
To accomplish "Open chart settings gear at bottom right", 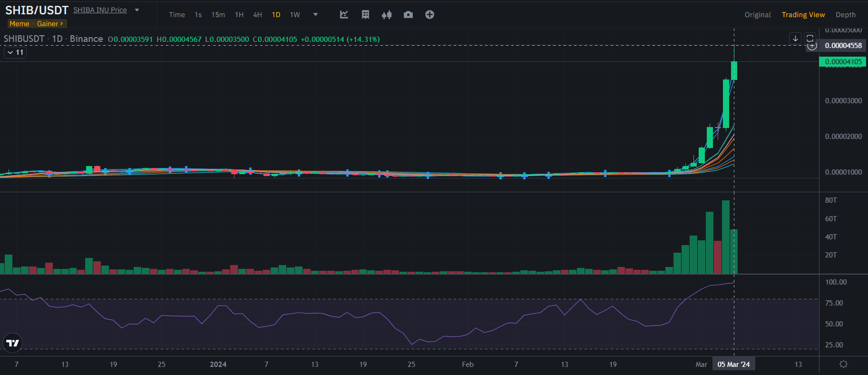I will (843, 364).
